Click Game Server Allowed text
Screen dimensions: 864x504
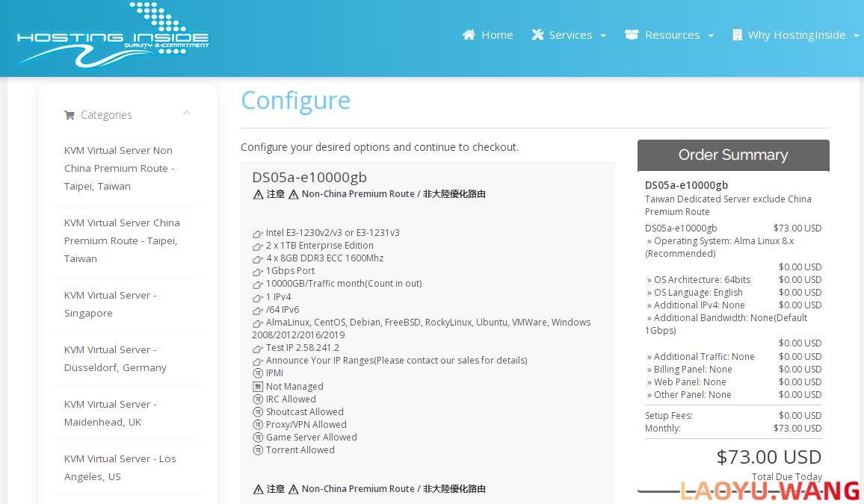312,438
